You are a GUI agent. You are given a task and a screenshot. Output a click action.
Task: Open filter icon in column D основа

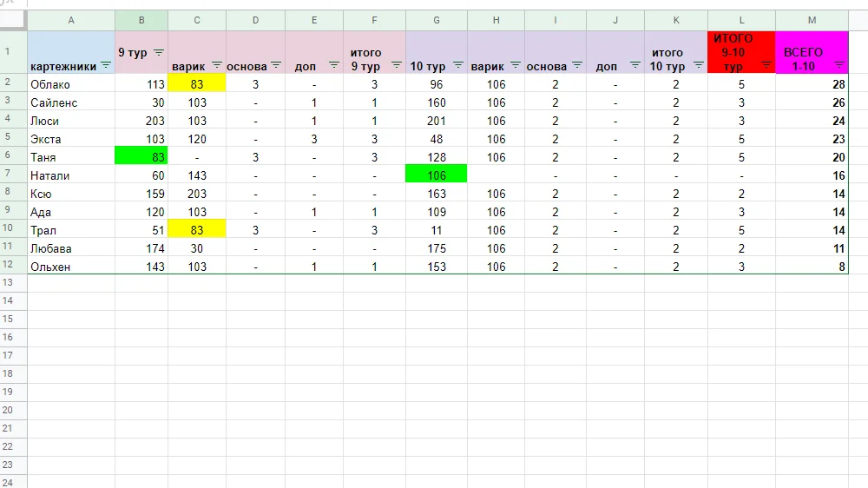coord(276,65)
